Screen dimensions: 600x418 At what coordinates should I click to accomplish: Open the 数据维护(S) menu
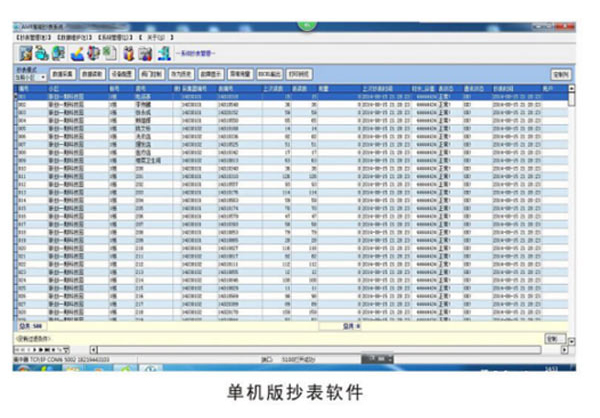point(79,36)
